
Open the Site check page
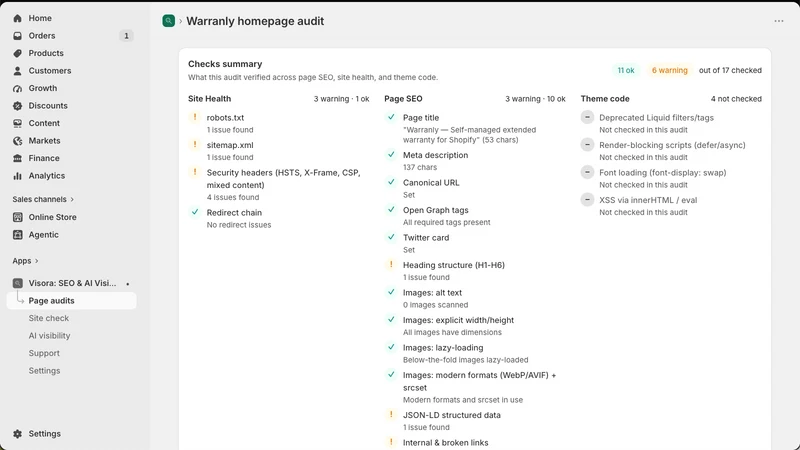[x=48, y=318]
